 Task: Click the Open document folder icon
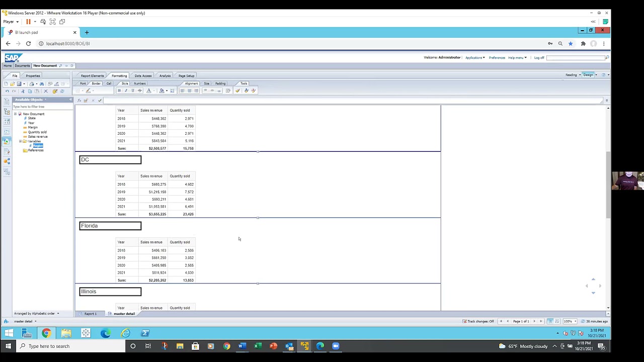(12, 84)
